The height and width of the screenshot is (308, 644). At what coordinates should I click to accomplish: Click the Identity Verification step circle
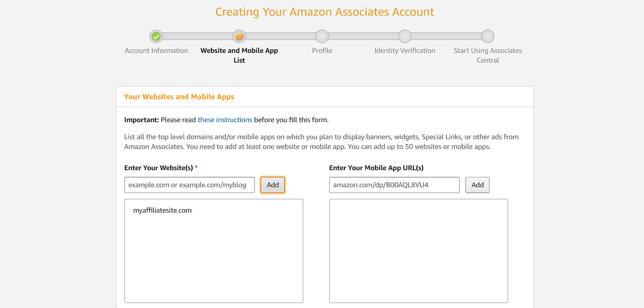[405, 36]
